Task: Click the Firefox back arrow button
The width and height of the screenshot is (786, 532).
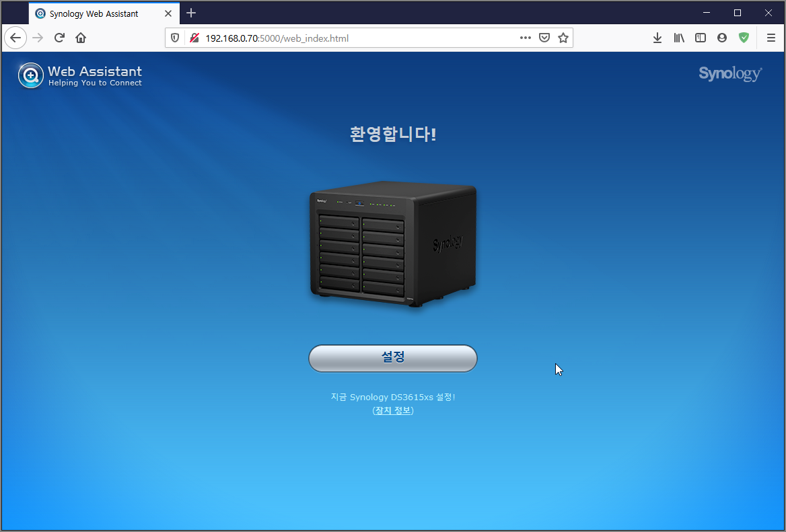Action: click(15, 38)
